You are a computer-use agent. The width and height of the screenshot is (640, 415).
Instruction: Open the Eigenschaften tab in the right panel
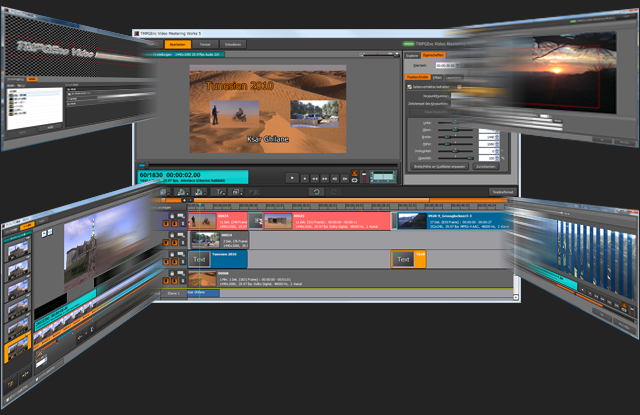[433, 55]
